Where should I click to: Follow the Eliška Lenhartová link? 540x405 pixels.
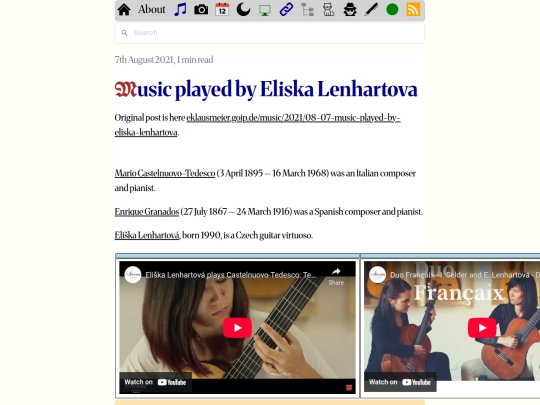(147, 235)
